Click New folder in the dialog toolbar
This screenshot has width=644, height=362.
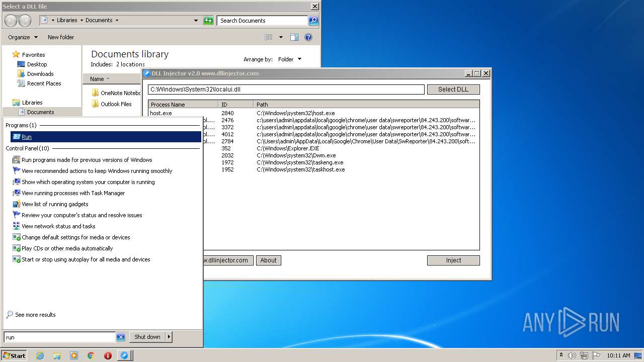tap(61, 37)
